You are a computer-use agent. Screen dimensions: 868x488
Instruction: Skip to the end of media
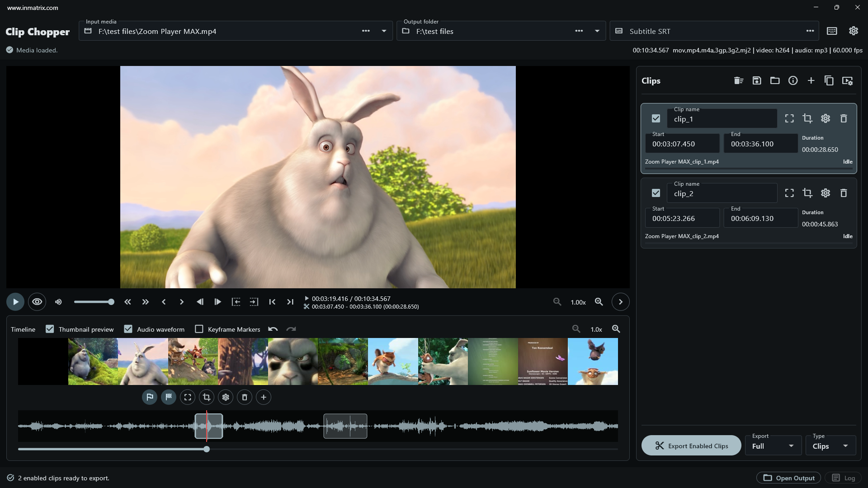(x=290, y=302)
